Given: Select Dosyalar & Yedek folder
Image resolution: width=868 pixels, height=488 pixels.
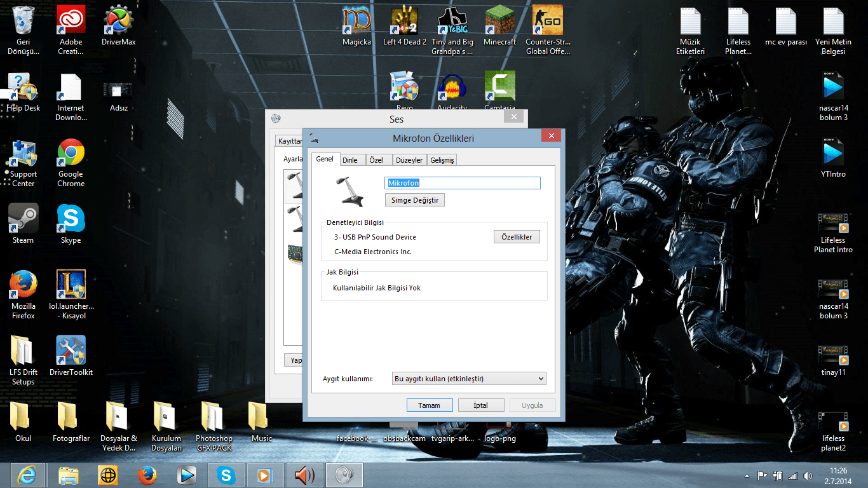Looking at the screenshot, I should tap(119, 427).
